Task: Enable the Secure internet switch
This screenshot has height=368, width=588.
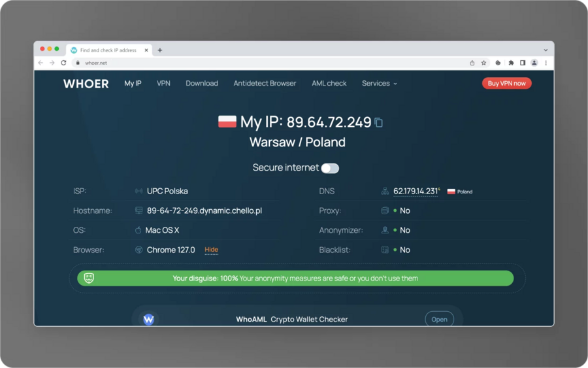Action: tap(330, 168)
